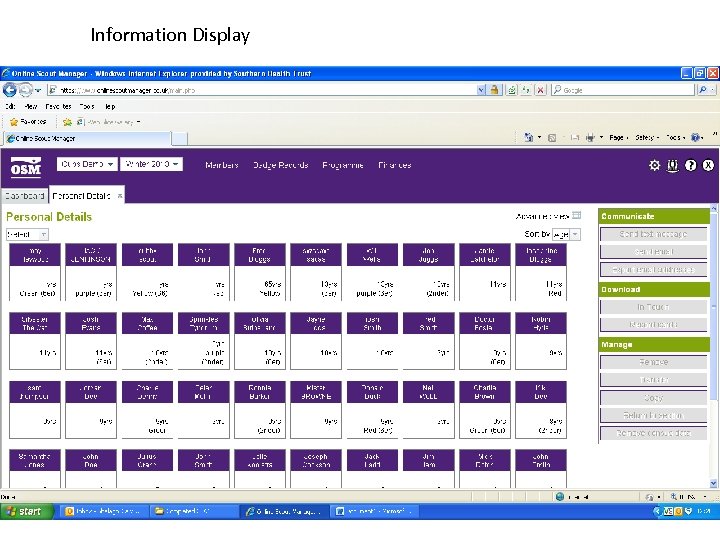
Task: Click the browser Forward arrow
Action: (25, 90)
